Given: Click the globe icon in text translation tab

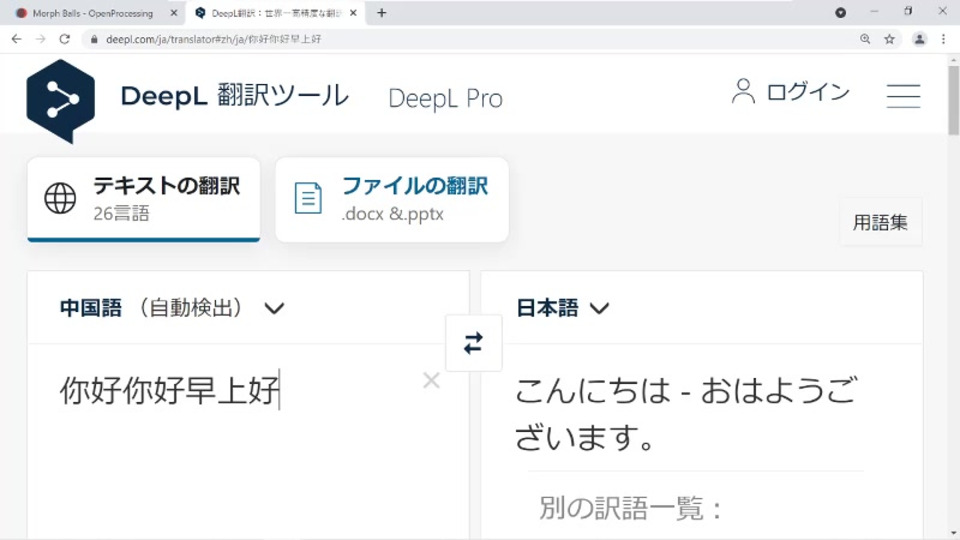Looking at the screenshot, I should [x=60, y=198].
